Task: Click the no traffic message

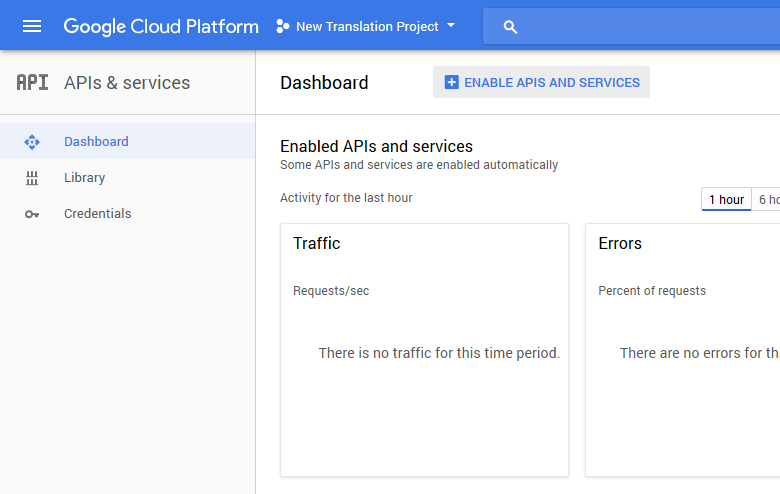Action: [x=439, y=353]
